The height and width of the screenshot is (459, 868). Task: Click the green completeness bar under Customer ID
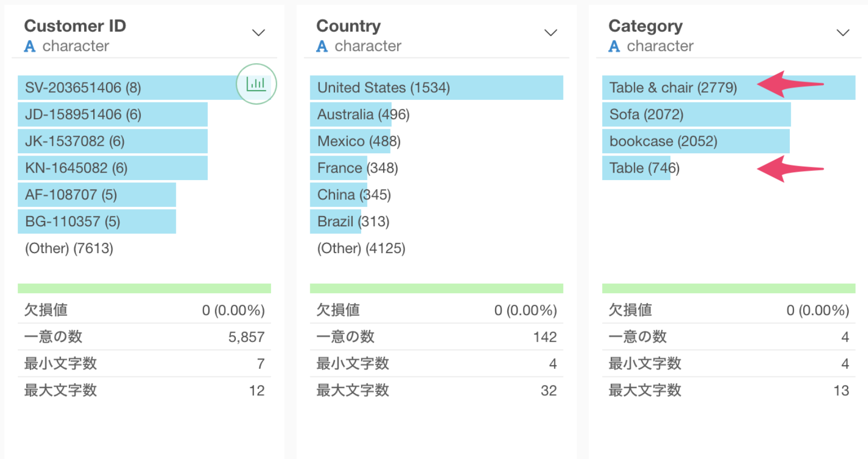pos(144,288)
